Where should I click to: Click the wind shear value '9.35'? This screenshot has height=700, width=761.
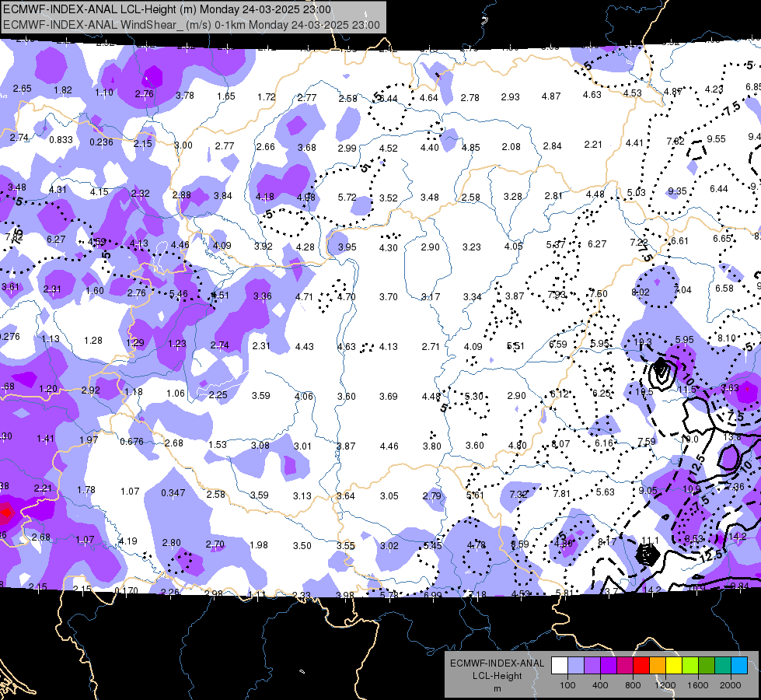tap(677, 191)
